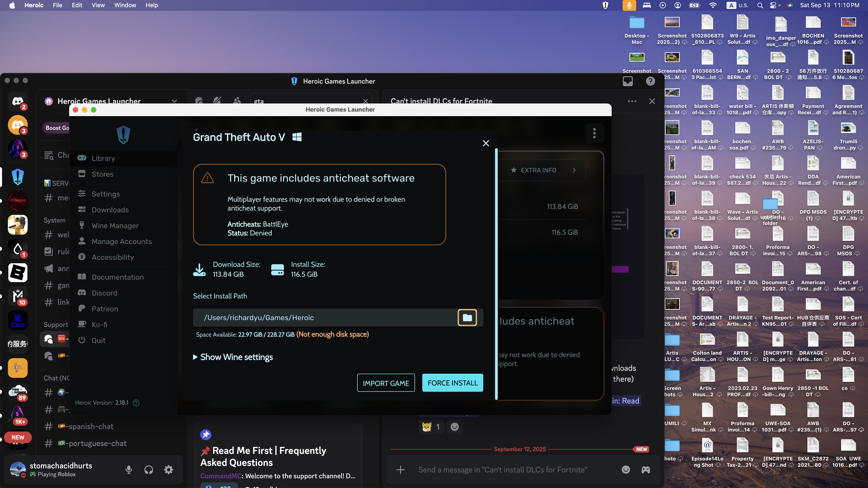Open Discord user settings gear

tap(168, 470)
